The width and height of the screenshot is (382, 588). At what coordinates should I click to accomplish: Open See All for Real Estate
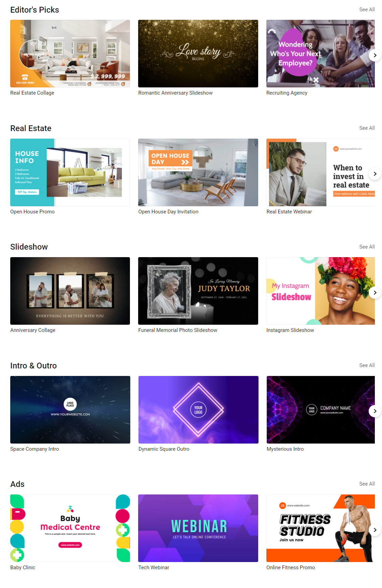[367, 128]
